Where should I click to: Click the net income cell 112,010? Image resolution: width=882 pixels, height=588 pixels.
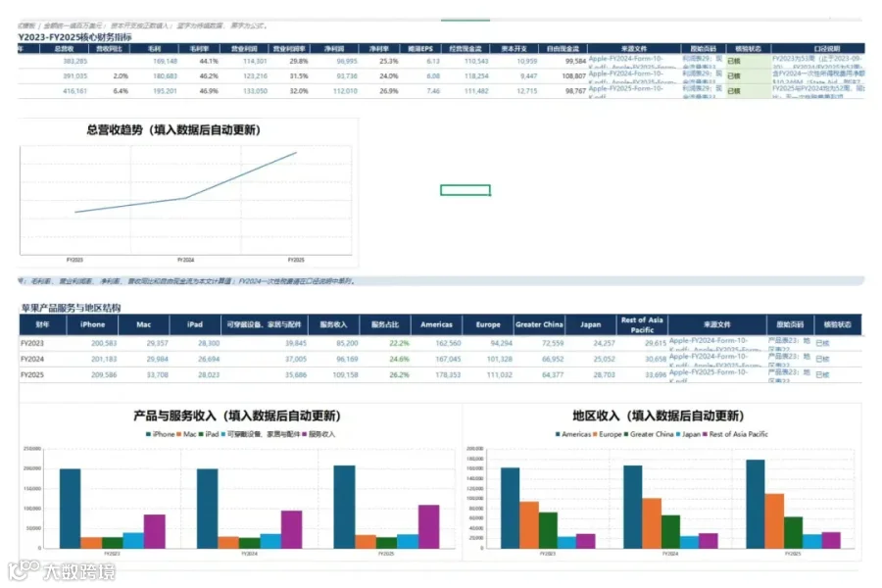[x=345, y=91]
